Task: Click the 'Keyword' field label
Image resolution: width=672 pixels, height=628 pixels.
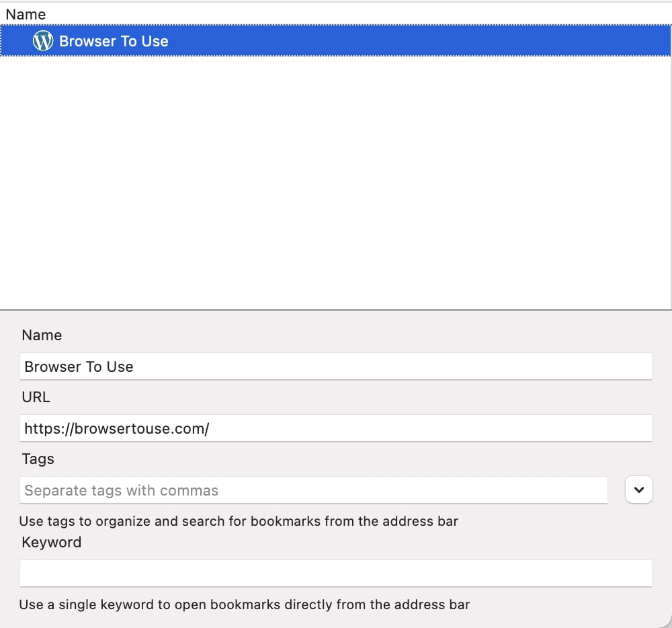Action: click(x=52, y=542)
